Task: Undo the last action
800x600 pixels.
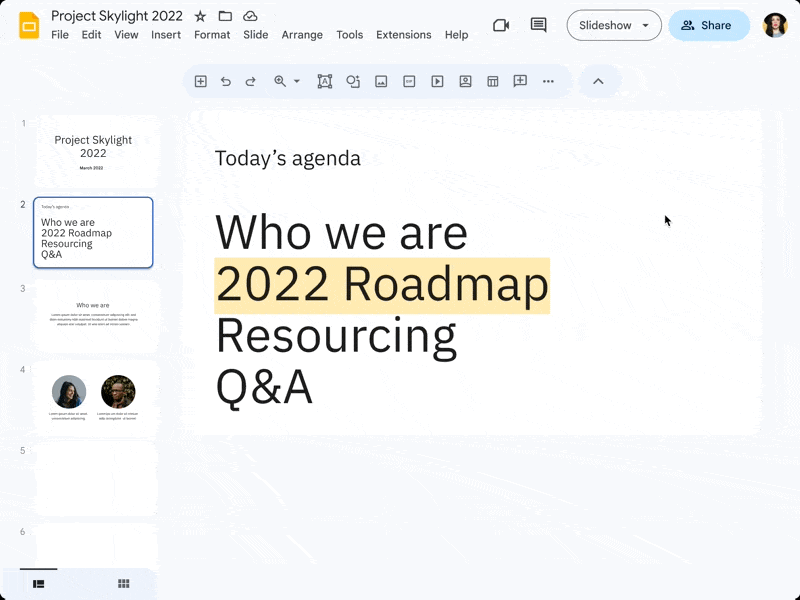Action: (226, 81)
